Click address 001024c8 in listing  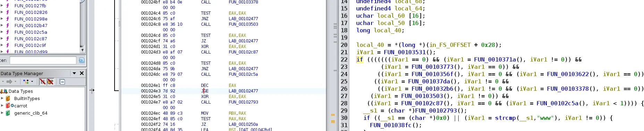(x=151, y=24)
